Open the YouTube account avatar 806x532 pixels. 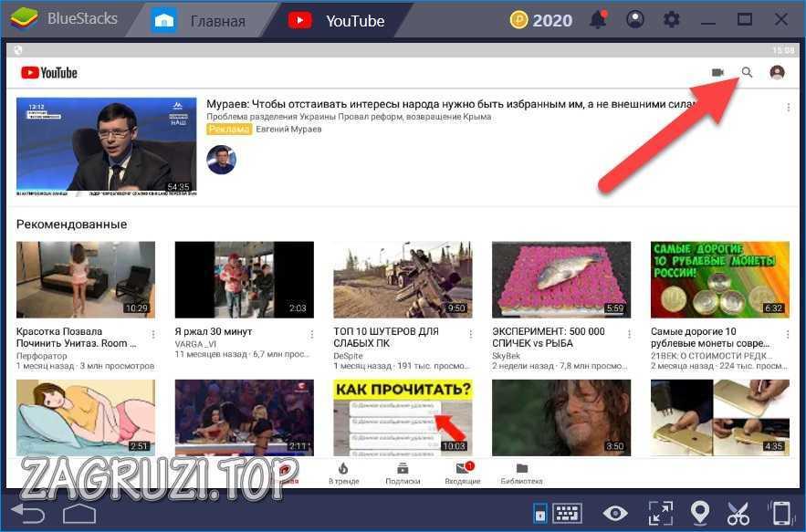tap(777, 72)
